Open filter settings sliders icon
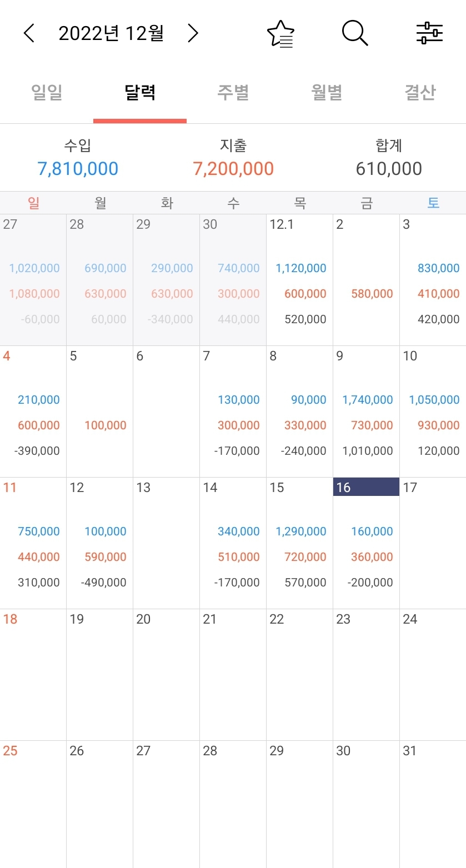The width and height of the screenshot is (466, 868). (429, 33)
